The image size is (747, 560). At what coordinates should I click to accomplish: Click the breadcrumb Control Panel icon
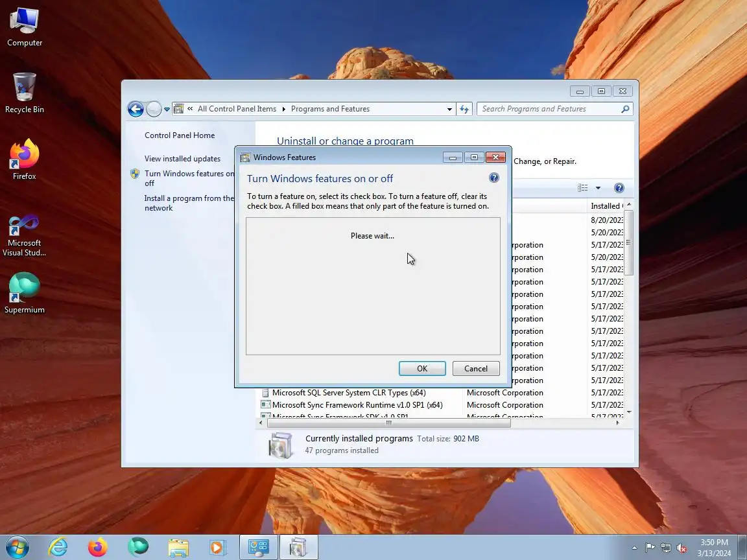point(179,109)
